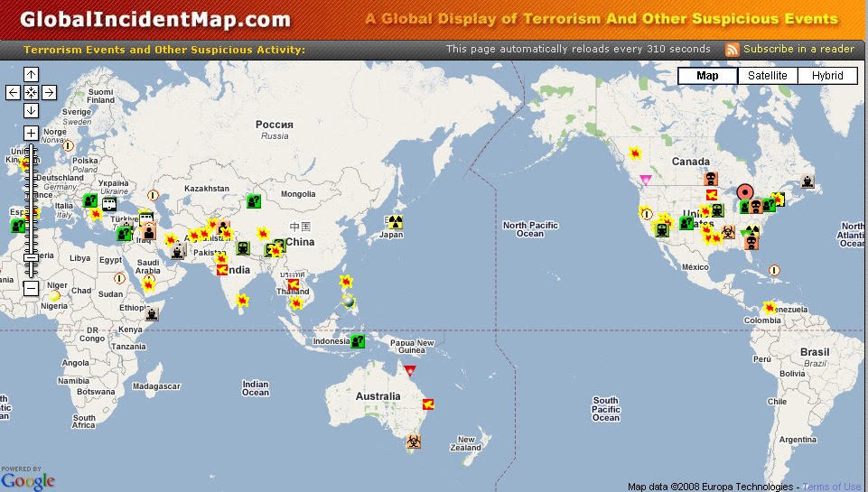The image size is (868, 492).
Task: Click the auto-reload notice text in header
Action: click(x=578, y=49)
